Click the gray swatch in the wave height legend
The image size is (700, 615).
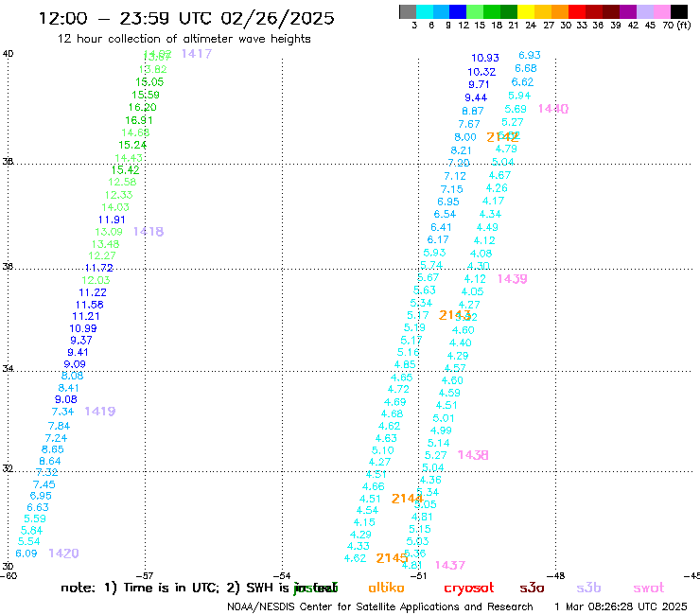(408, 11)
